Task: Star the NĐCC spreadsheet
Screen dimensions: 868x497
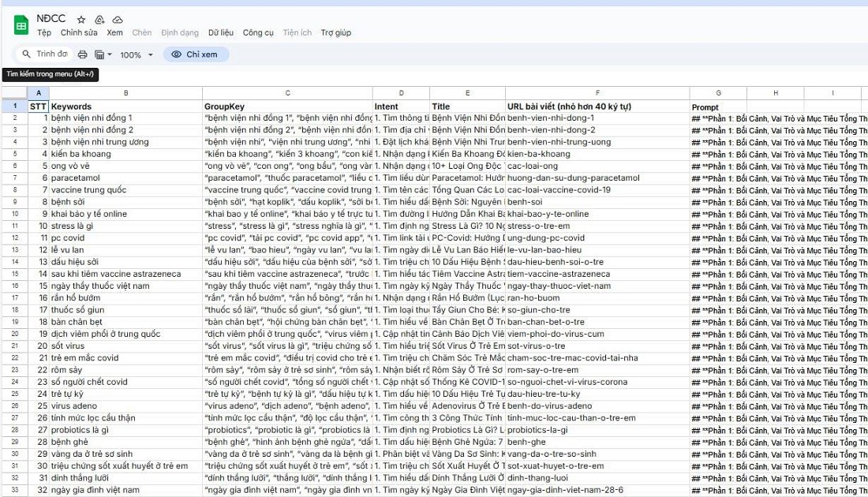Action: pos(80,19)
